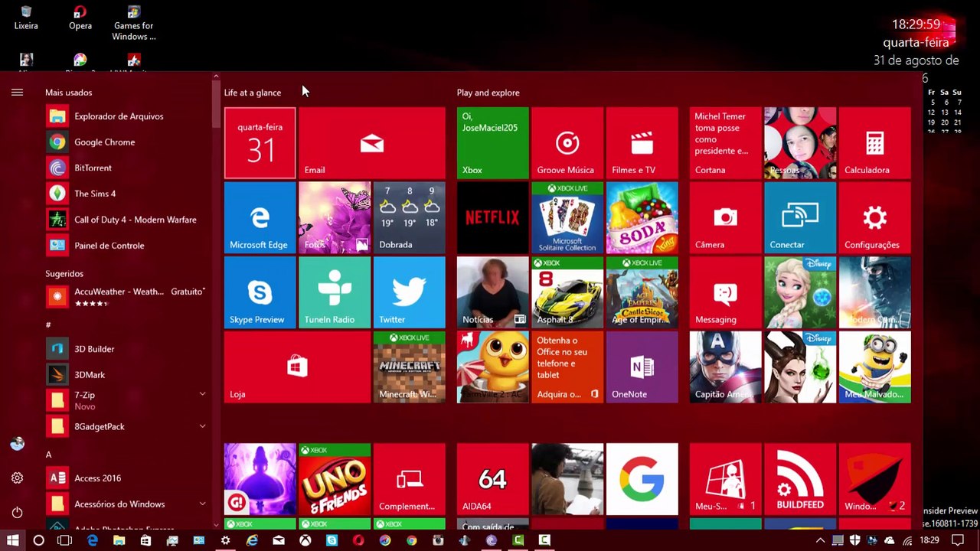Open the user account picture in sidebar
This screenshot has width=980, height=551.
click(x=17, y=444)
